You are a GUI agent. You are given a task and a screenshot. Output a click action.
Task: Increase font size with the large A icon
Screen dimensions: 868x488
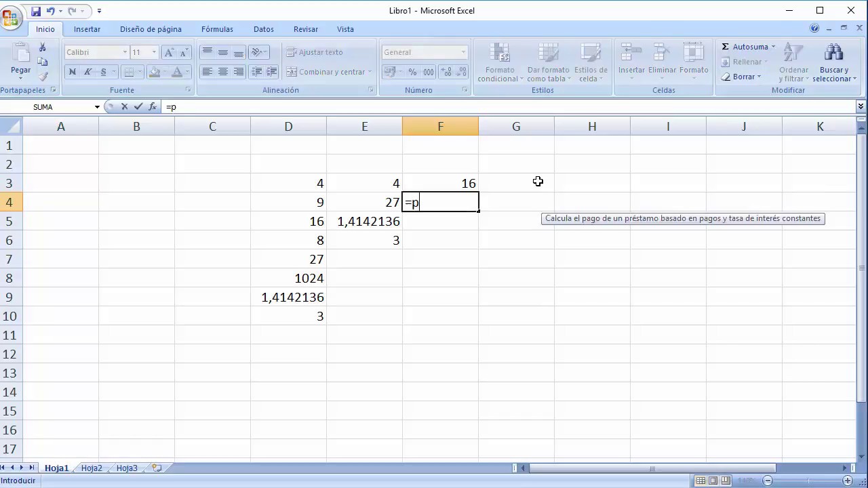click(x=170, y=52)
